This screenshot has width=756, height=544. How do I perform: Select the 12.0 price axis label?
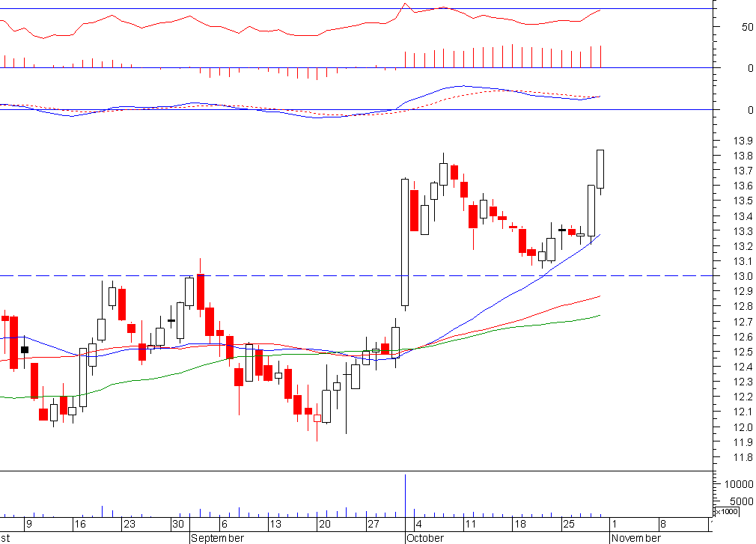coord(743,427)
